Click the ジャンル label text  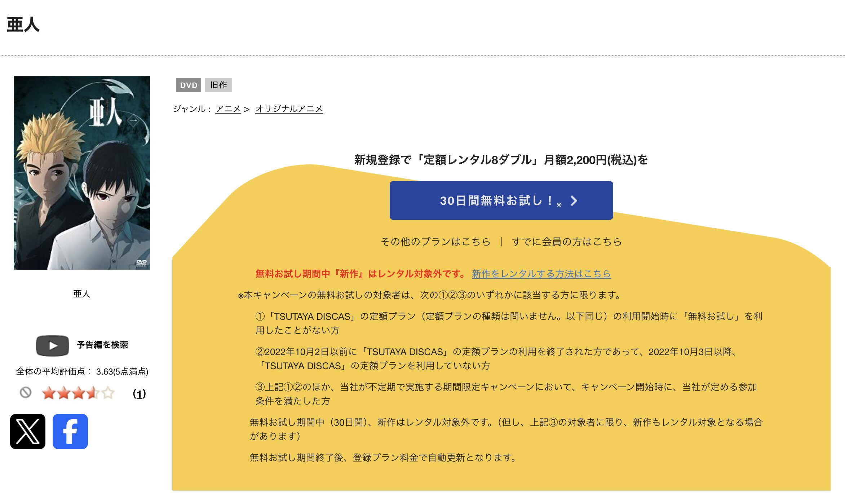(192, 109)
